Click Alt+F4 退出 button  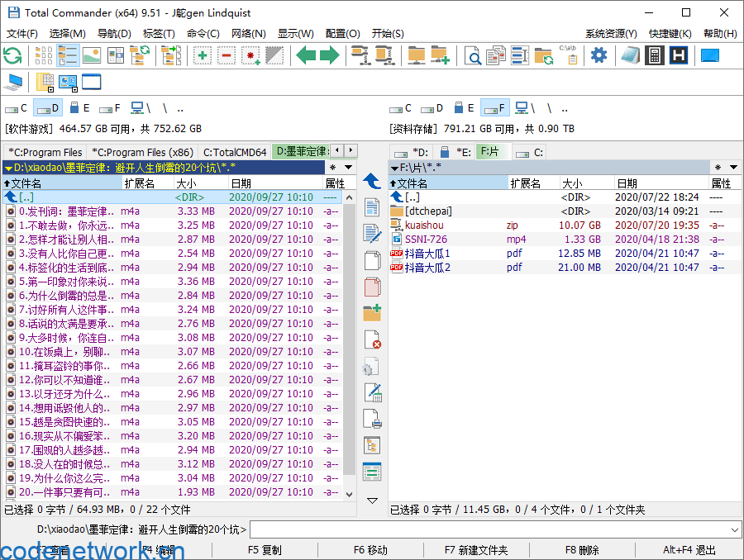689,550
